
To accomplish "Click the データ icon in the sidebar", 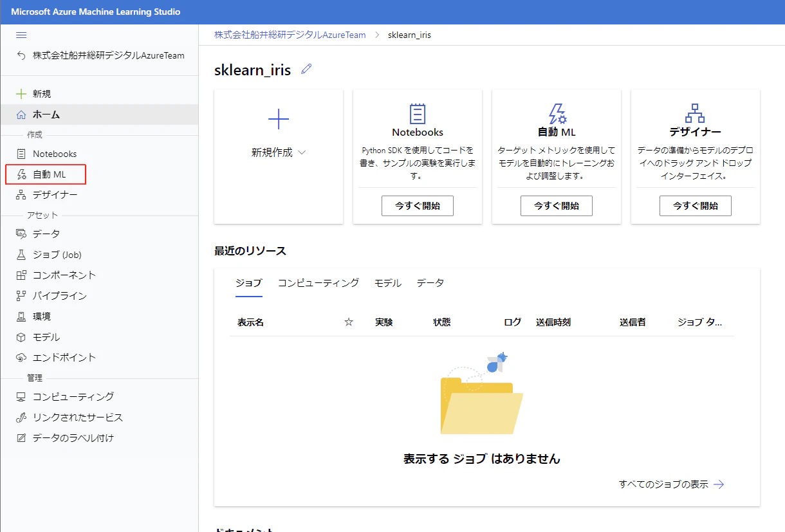I will 21,234.
